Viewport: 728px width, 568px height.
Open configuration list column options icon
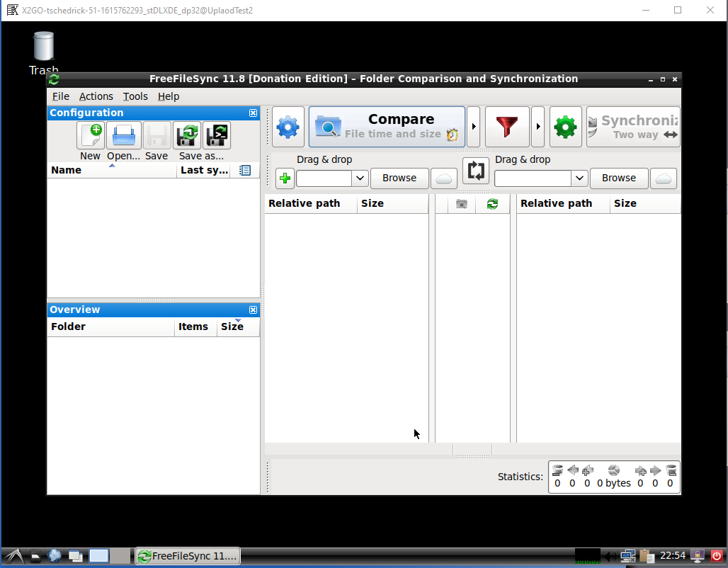pyautogui.click(x=245, y=171)
